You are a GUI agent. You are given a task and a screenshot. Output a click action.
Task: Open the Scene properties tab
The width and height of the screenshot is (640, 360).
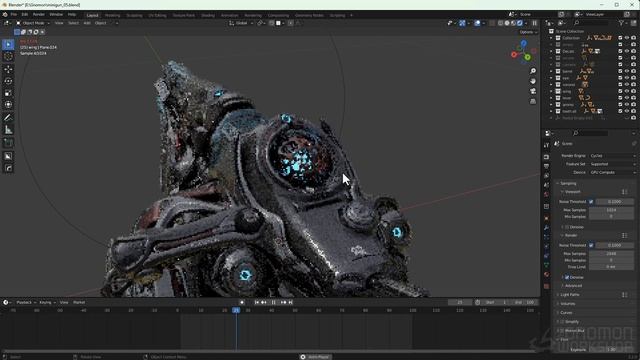click(x=547, y=185)
